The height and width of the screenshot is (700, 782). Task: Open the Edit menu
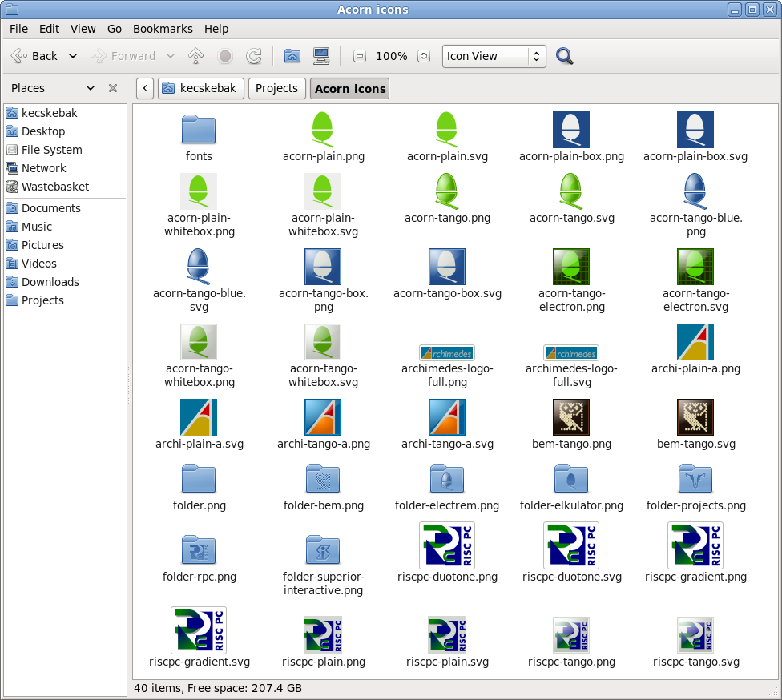pyautogui.click(x=50, y=29)
